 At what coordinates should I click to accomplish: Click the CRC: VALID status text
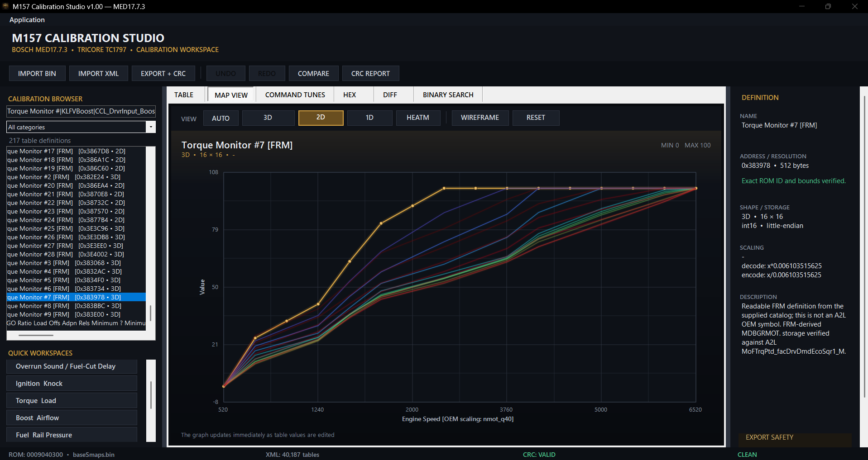point(539,455)
